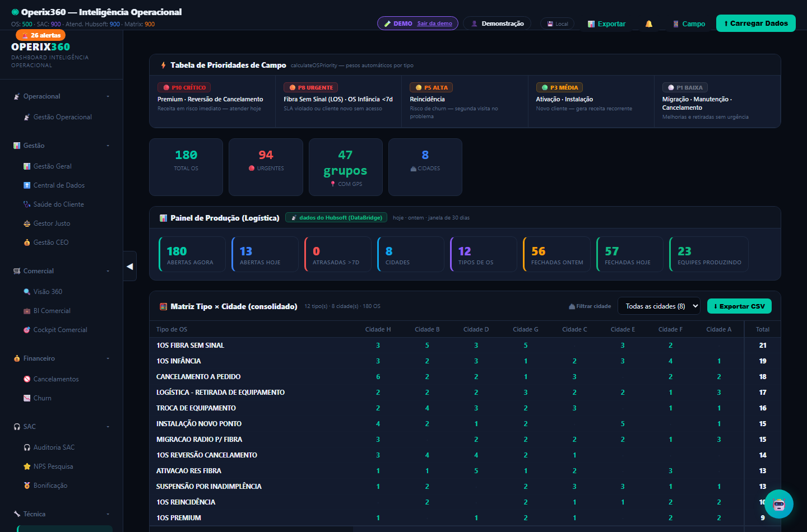Screen dimensions: 807x532
Task: Click Exportar CSV button
Action: (x=740, y=306)
